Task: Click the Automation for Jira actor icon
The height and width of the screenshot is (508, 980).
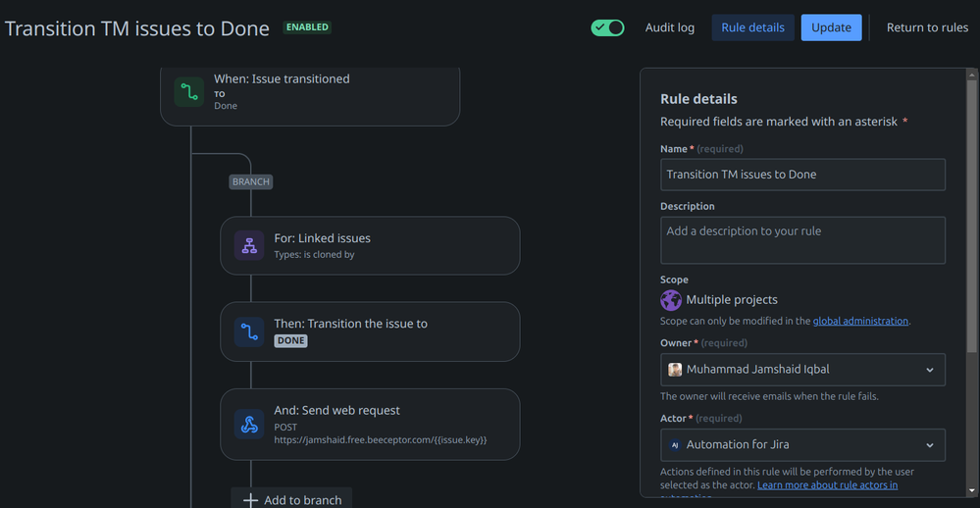Action: [x=675, y=445]
